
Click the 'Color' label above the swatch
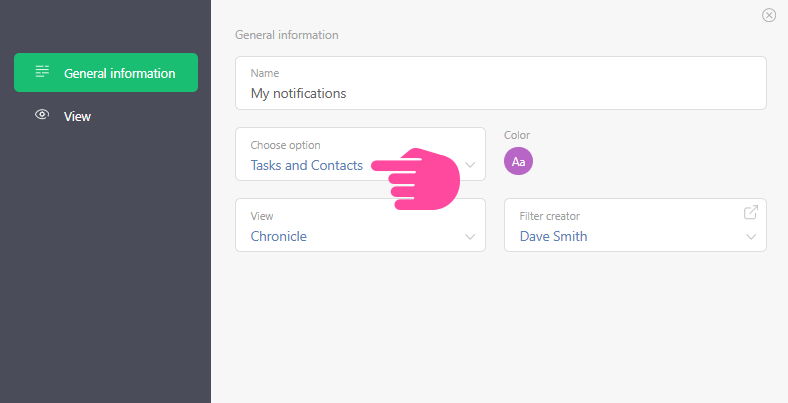517,135
